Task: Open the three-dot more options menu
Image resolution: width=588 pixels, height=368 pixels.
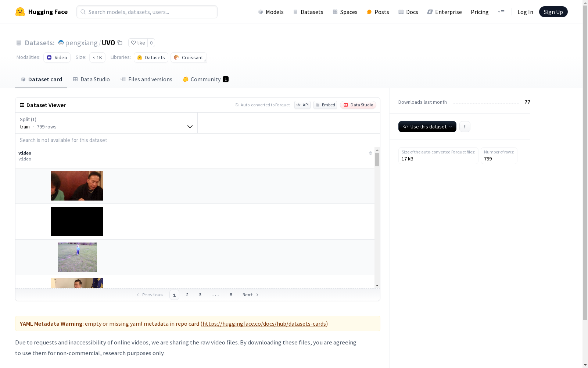Action: tap(465, 127)
